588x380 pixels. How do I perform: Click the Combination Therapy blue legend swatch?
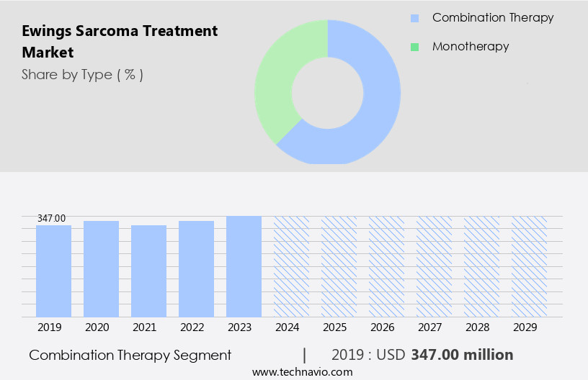pyautogui.click(x=414, y=18)
